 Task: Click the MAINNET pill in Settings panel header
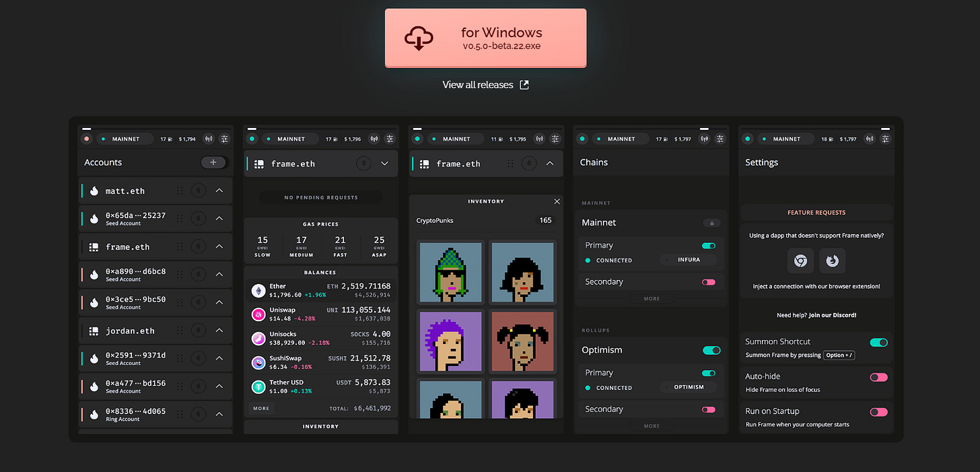click(786, 139)
